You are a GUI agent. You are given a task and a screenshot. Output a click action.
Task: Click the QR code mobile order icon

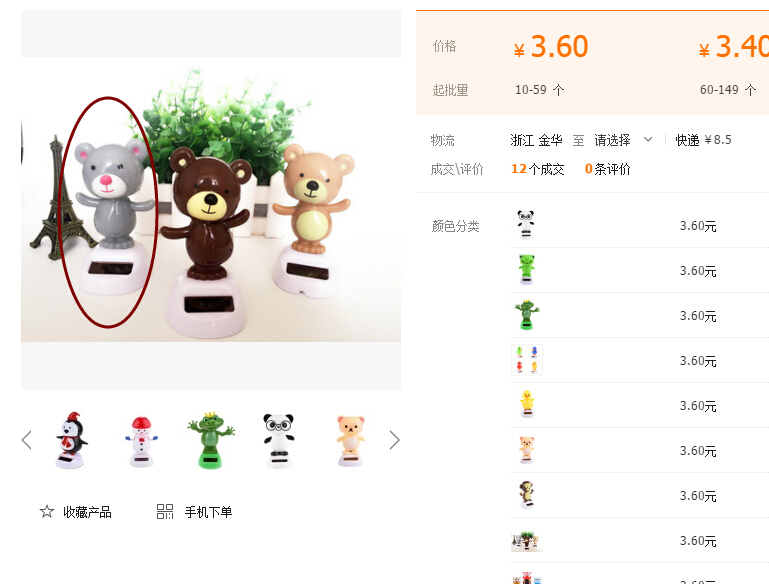(165, 511)
